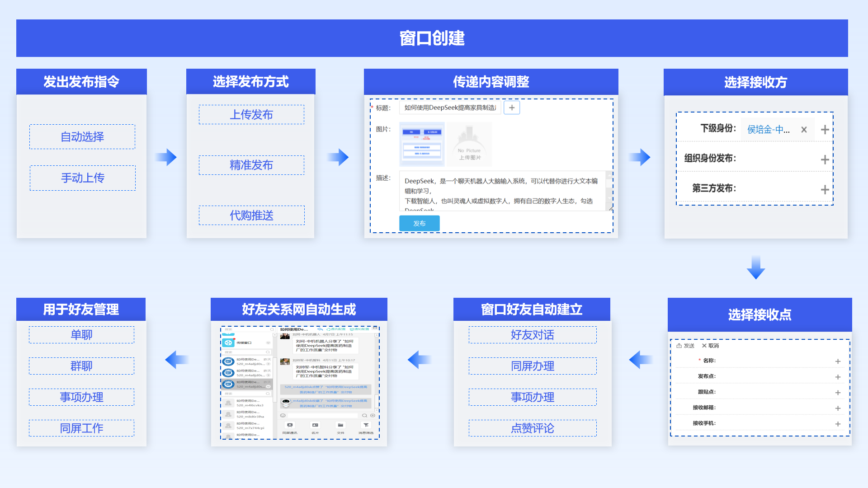
Task: Click the emoji smiley icon in chat
Action: pos(283,415)
